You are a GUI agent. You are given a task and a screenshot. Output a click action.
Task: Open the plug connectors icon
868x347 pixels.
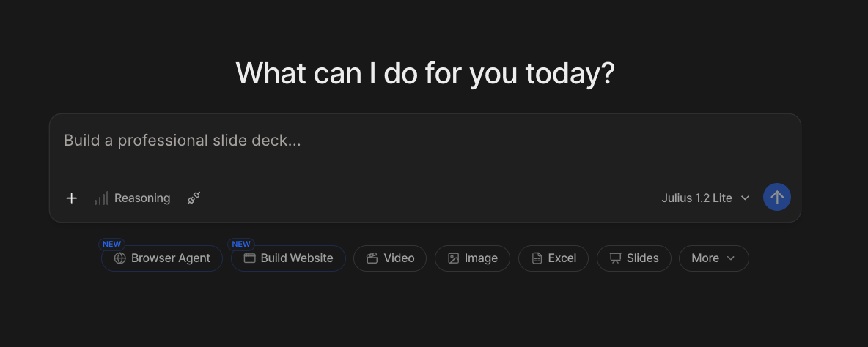(194, 198)
